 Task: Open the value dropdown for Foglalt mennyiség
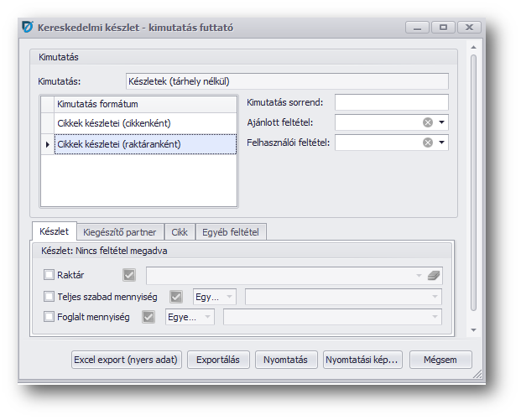point(435,317)
